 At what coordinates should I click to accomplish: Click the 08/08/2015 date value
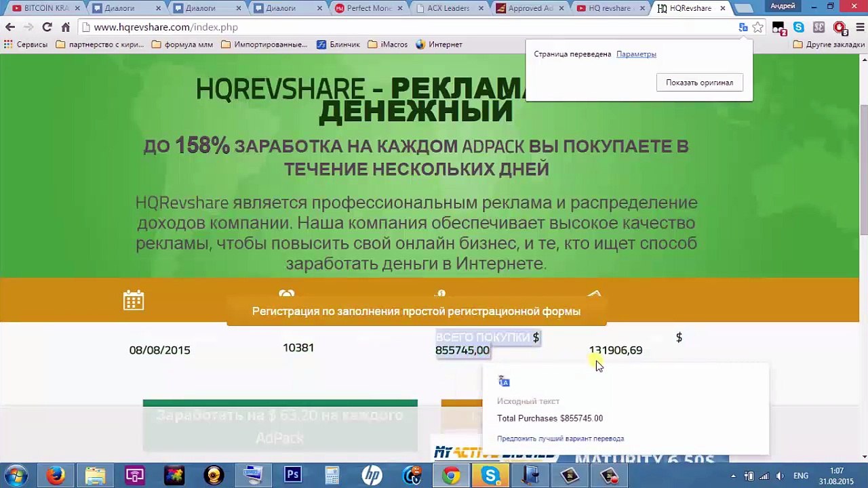(x=160, y=350)
